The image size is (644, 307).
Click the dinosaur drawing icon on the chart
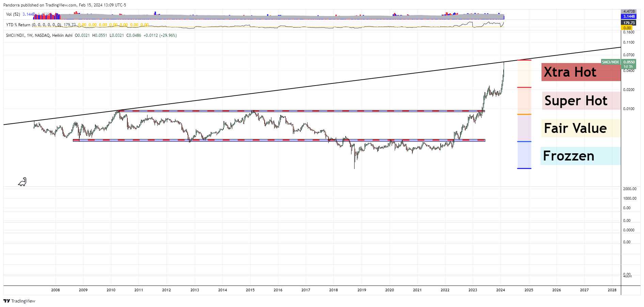(x=22, y=182)
